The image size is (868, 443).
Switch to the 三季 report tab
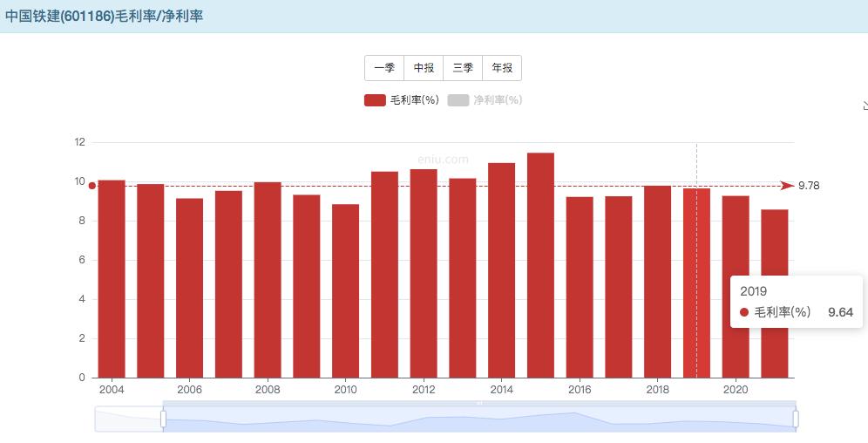coord(463,68)
